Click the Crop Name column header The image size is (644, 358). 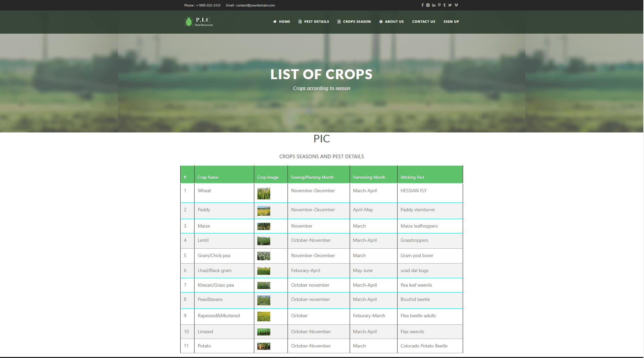208,177
